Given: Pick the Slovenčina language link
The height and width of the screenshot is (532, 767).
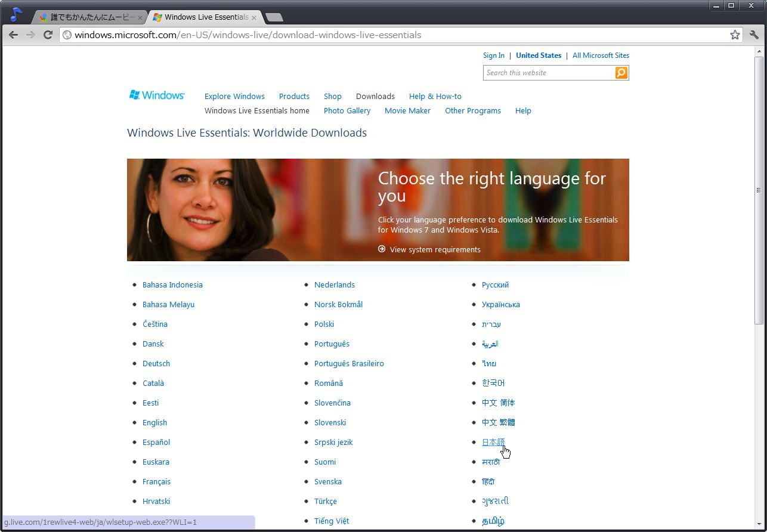Looking at the screenshot, I should coord(332,403).
